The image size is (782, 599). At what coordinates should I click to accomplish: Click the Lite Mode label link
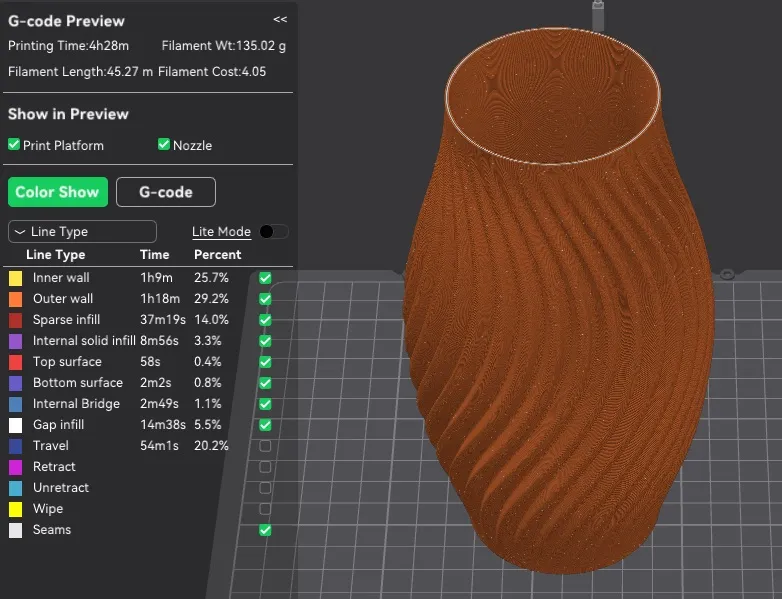click(221, 231)
